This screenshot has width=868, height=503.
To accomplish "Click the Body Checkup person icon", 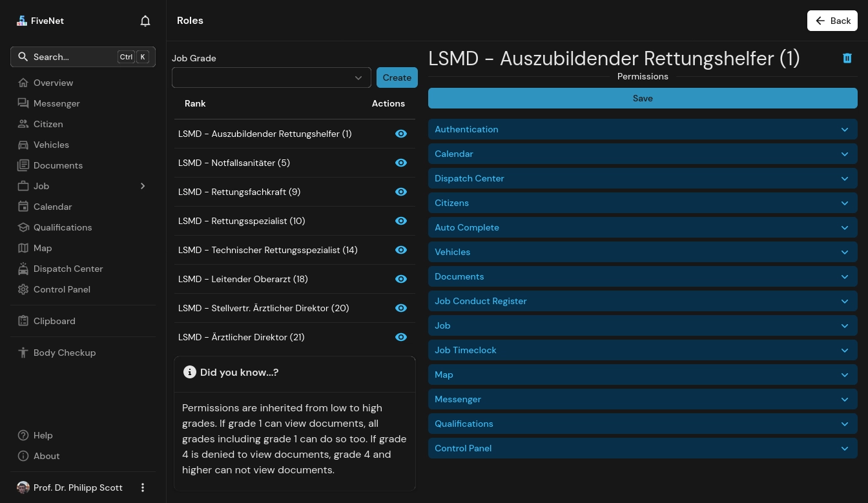I will coord(23,353).
